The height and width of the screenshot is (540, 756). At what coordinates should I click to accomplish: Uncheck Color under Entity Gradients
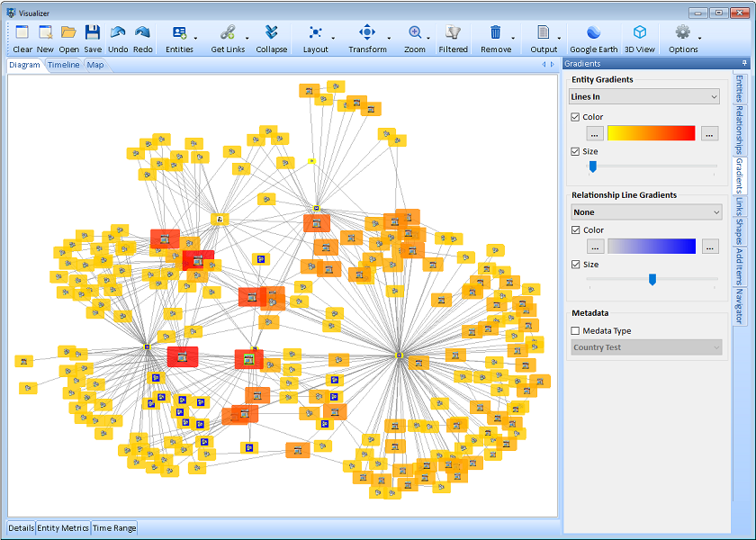pos(577,116)
